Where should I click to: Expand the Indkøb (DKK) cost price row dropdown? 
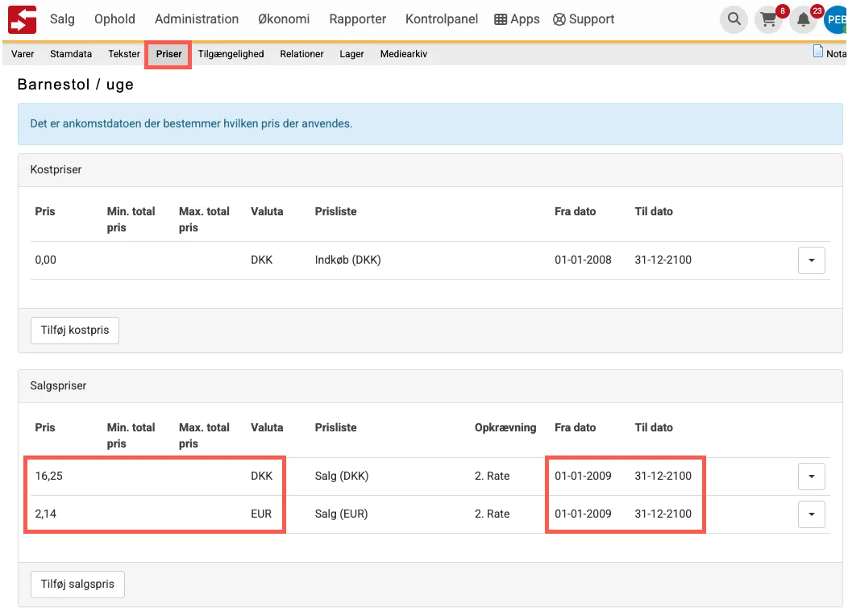pos(811,260)
